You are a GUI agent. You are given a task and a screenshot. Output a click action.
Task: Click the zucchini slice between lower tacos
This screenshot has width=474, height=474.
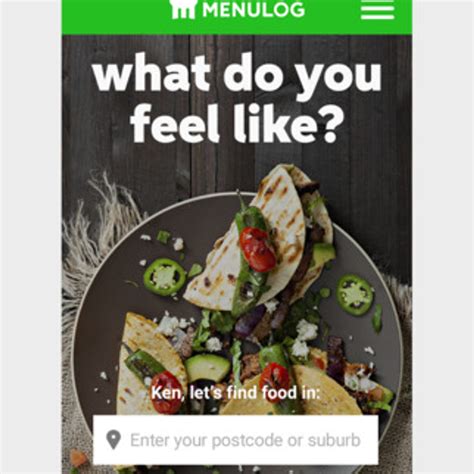207,367
